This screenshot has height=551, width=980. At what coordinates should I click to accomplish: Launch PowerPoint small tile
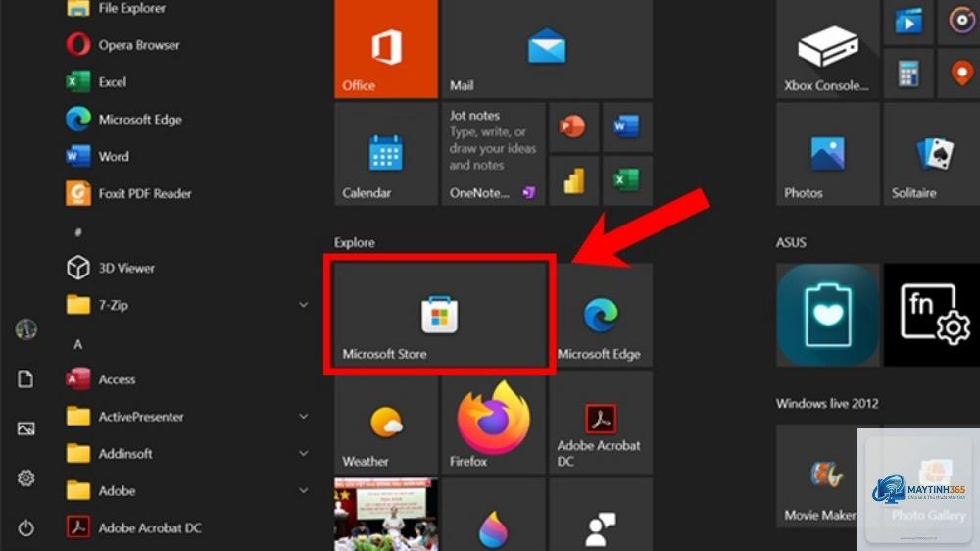pyautogui.click(x=573, y=126)
